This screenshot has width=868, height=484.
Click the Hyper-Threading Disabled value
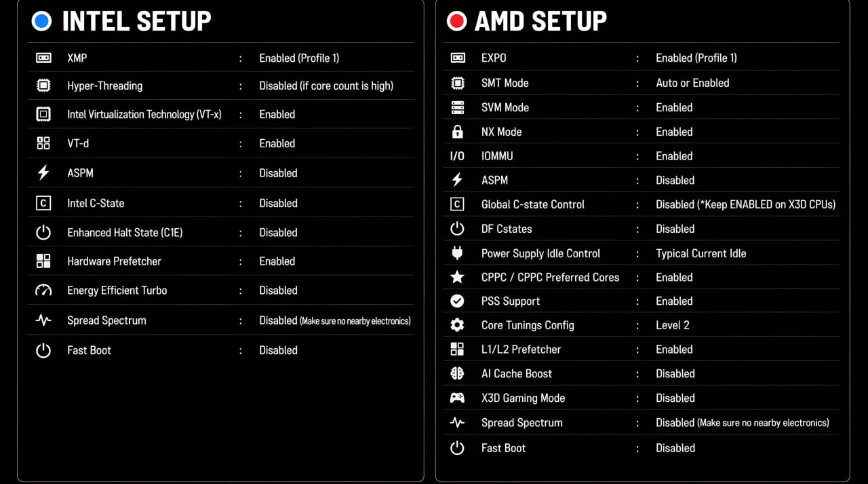click(x=326, y=86)
